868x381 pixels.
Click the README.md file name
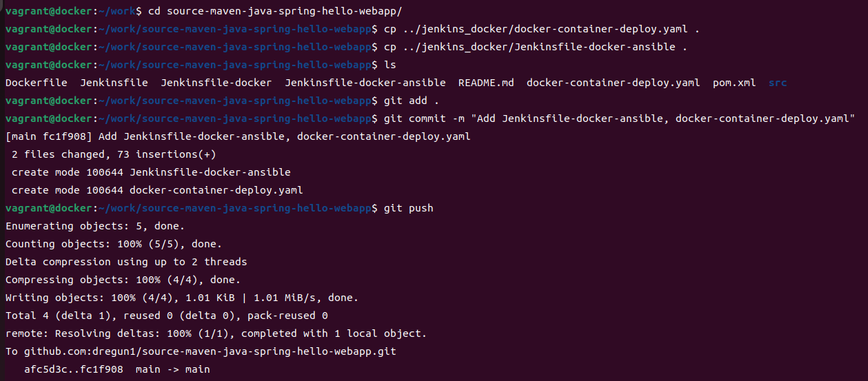coord(486,83)
